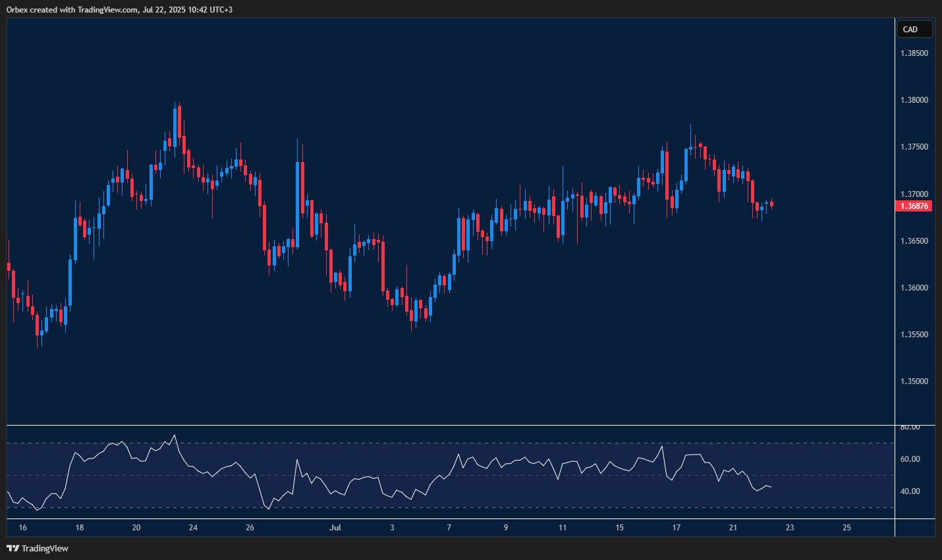This screenshot has height=560, width=942.
Task: Select the 1.38500 price axis label
Action: (914, 53)
